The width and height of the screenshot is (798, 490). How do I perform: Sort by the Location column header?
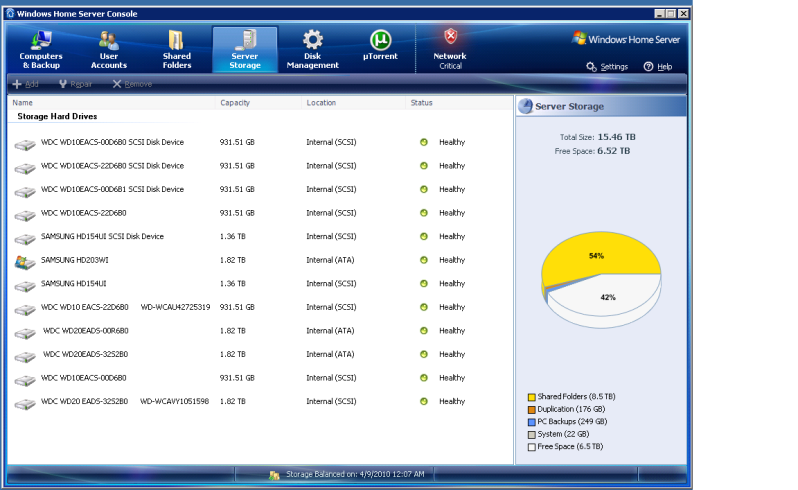coord(354,103)
